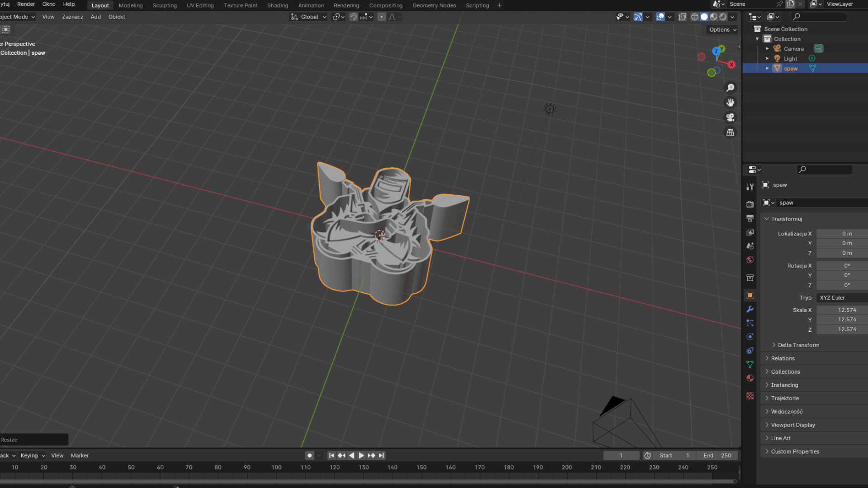Toggle wireframe viewport shading mode
Viewport: 868px width, 488px height.
click(x=695, y=17)
